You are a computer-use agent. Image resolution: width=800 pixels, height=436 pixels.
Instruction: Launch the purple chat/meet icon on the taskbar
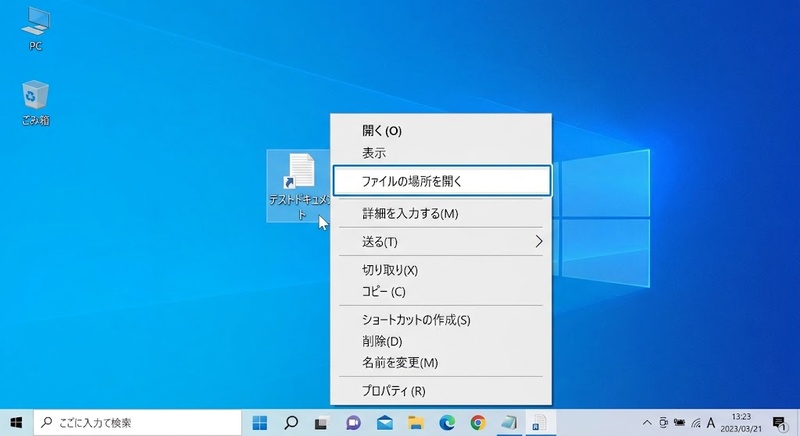(353, 423)
